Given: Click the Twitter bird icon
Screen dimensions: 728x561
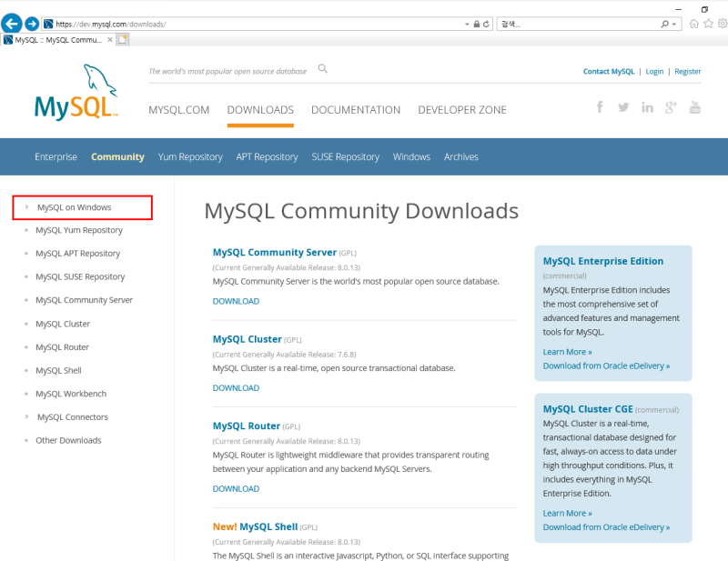Looking at the screenshot, I should 623,107.
